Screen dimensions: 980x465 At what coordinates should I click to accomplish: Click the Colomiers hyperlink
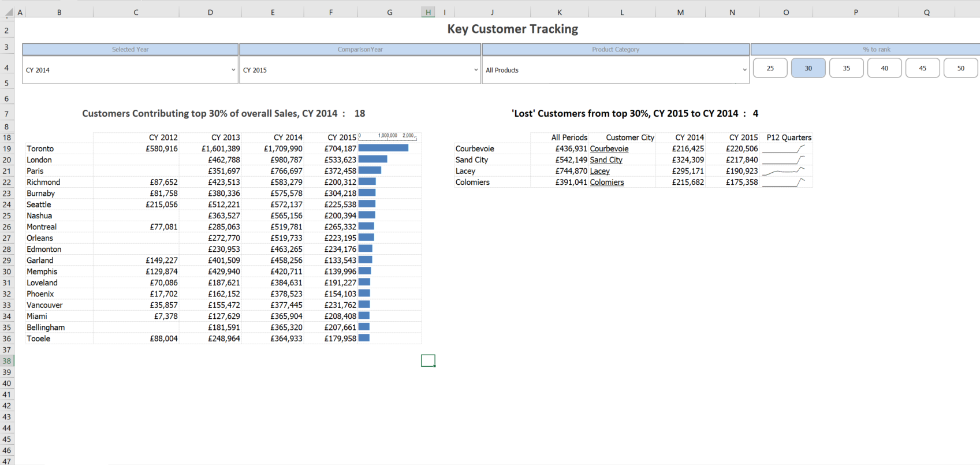(x=606, y=183)
